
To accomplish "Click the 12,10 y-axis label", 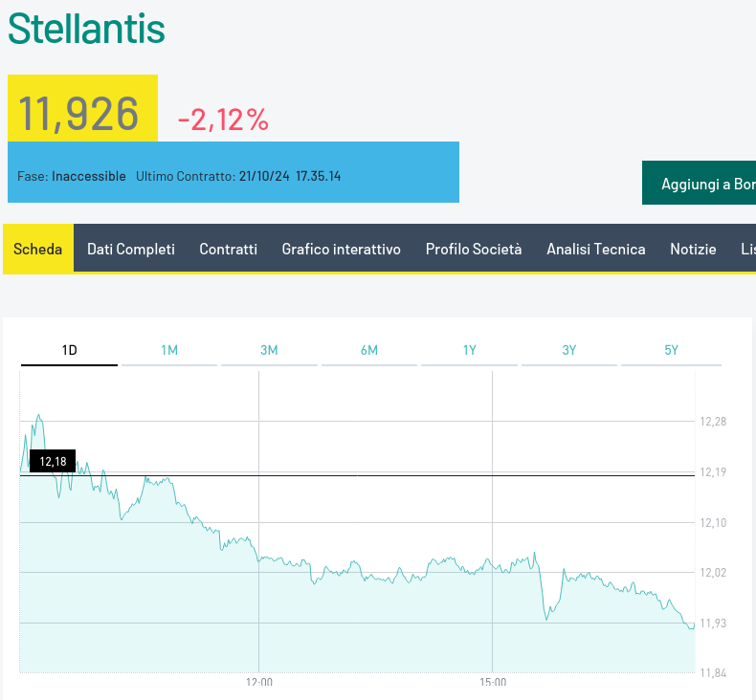I will tap(713, 523).
